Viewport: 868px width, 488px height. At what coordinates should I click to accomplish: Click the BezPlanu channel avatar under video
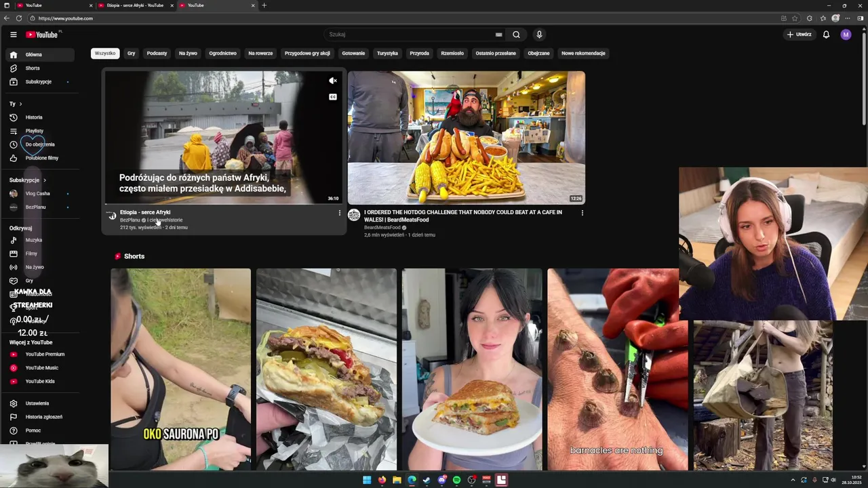tap(112, 216)
